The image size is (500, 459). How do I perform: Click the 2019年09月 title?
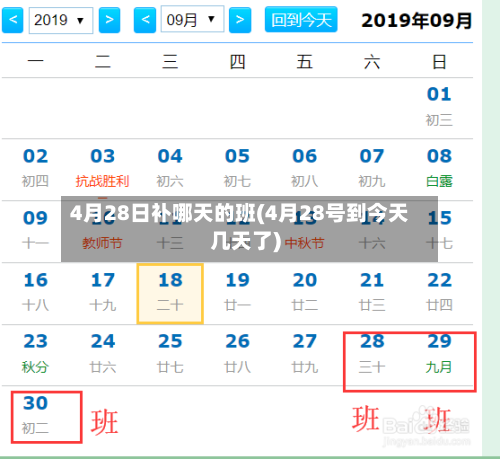pyautogui.click(x=417, y=21)
